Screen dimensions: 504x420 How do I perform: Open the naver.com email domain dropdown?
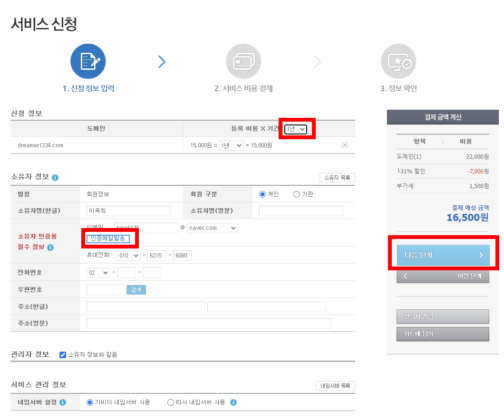tap(212, 228)
